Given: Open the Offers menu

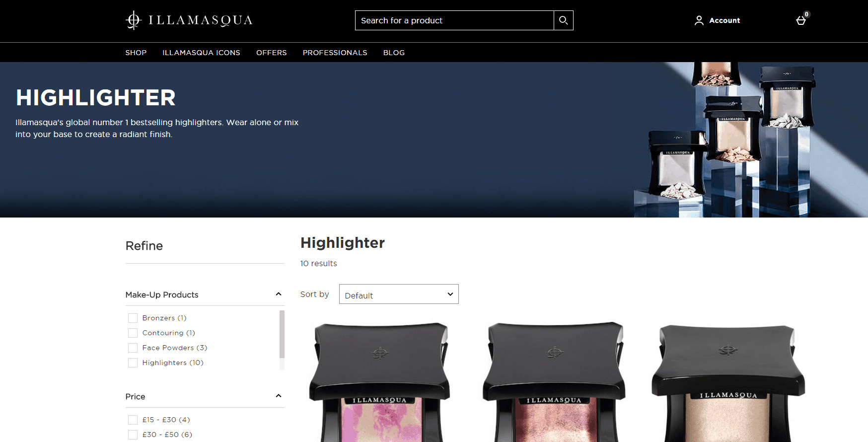Looking at the screenshot, I should coord(272,53).
